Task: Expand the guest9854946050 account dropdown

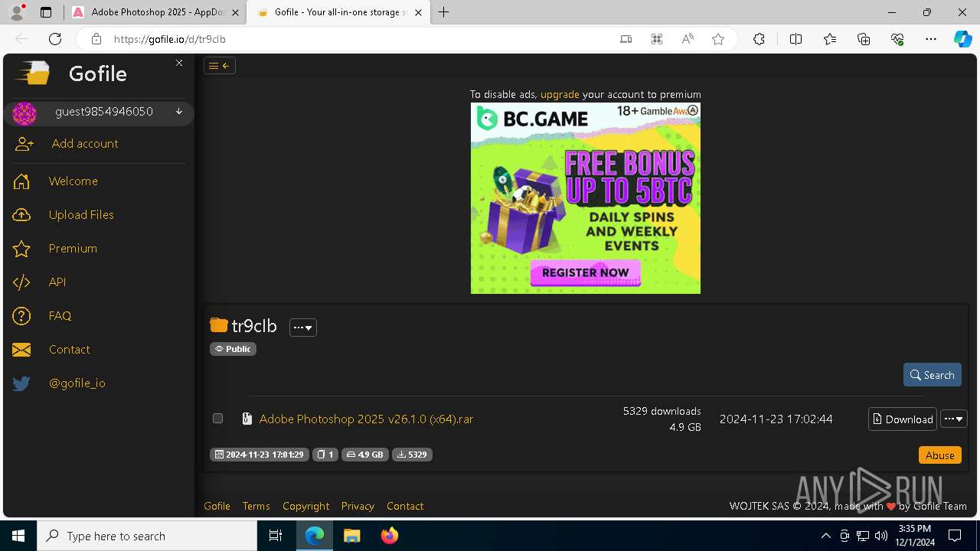Action: [179, 112]
